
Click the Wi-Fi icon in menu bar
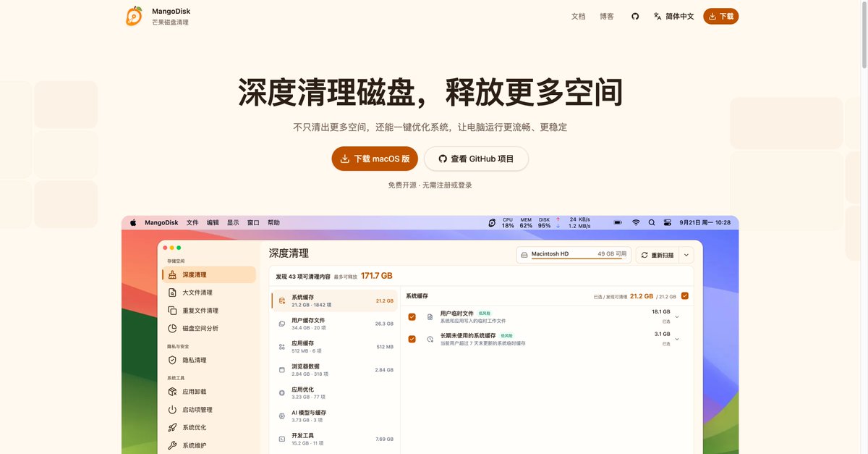(x=636, y=223)
